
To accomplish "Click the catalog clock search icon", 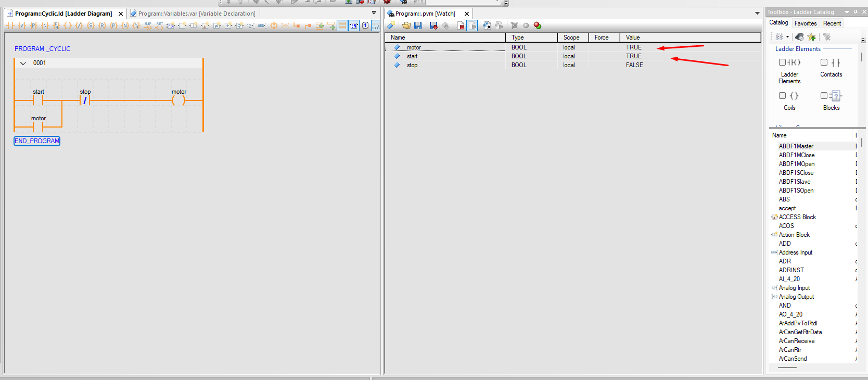I will 799,37.
